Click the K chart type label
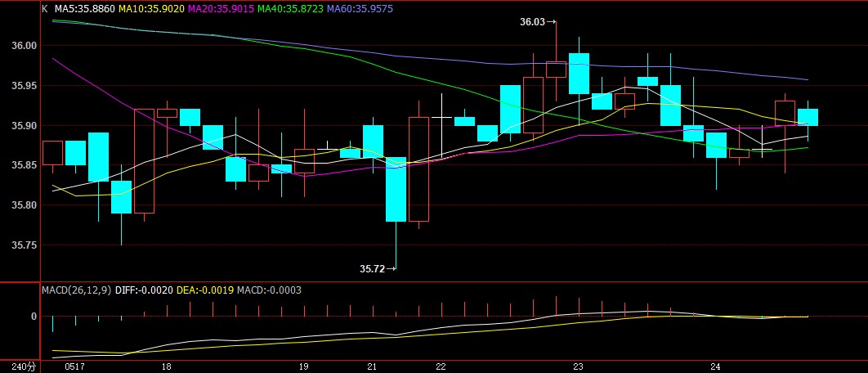 point(45,9)
